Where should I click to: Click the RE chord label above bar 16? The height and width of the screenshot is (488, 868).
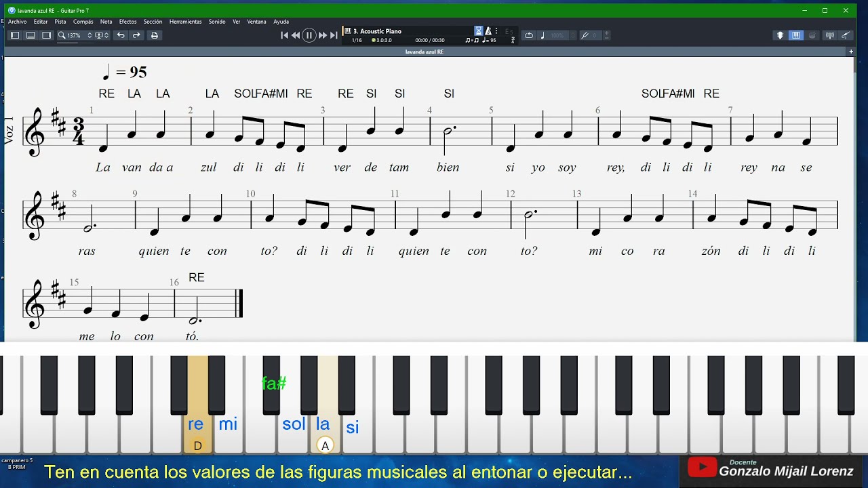click(x=197, y=277)
